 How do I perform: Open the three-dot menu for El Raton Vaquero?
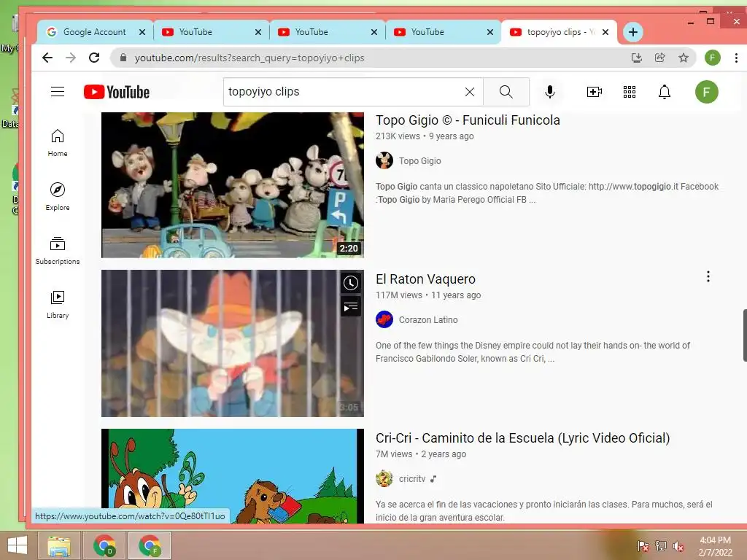[708, 276]
